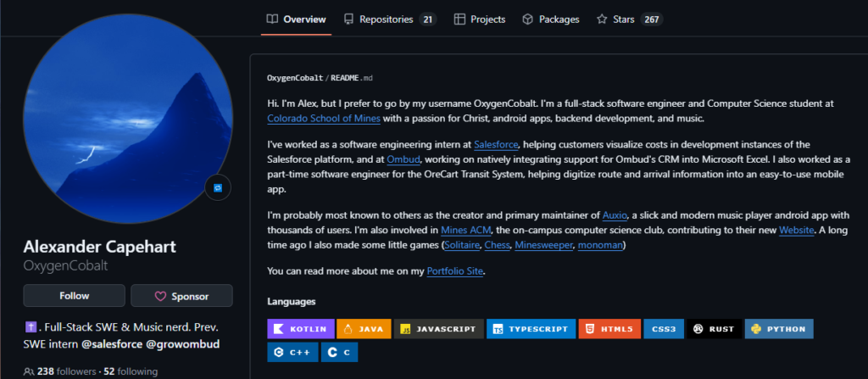Follow Alexander Capehart
868x379 pixels.
point(75,296)
